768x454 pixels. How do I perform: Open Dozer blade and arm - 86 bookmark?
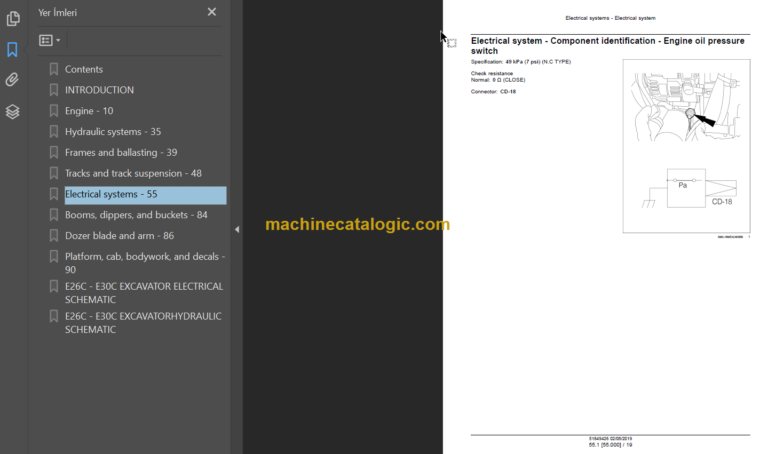click(x=120, y=236)
